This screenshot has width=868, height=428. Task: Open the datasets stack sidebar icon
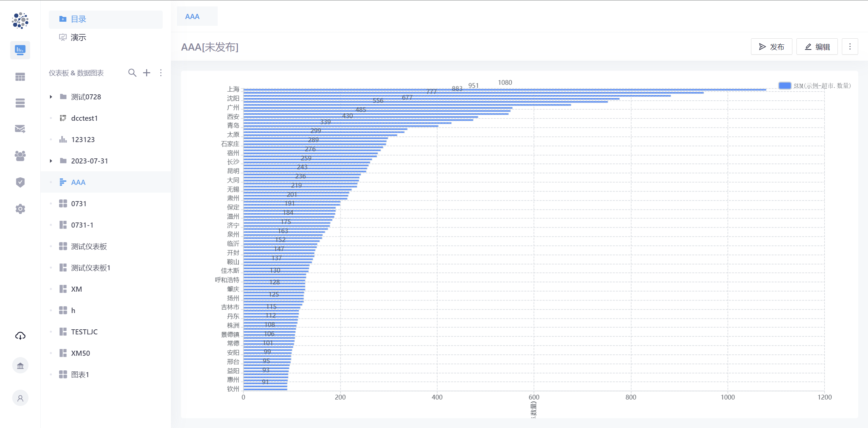coord(20,103)
